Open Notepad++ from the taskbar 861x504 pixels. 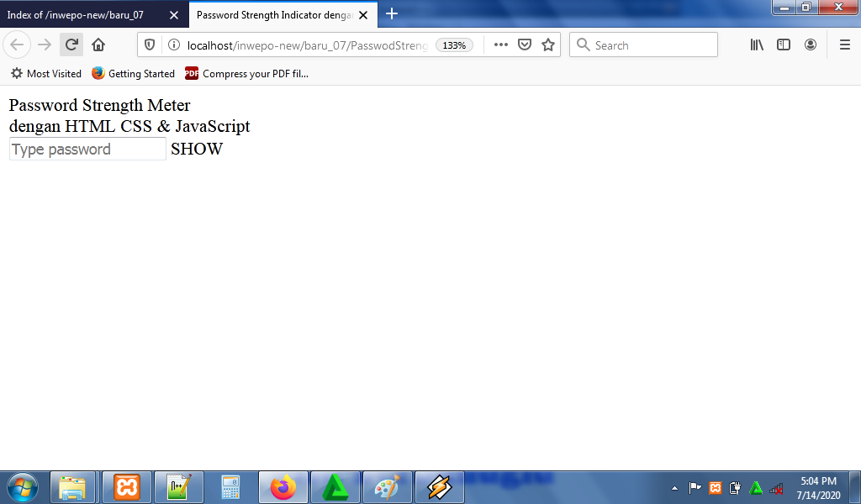pyautogui.click(x=179, y=487)
